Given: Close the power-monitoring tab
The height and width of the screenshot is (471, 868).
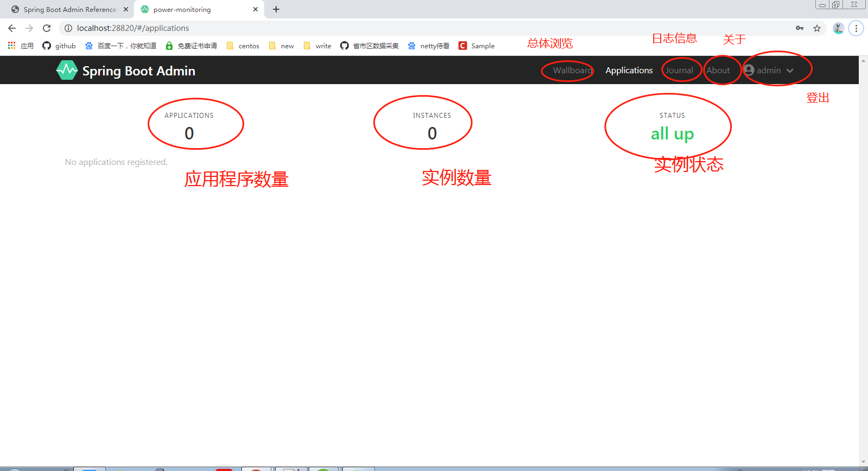Looking at the screenshot, I should click(256, 9).
